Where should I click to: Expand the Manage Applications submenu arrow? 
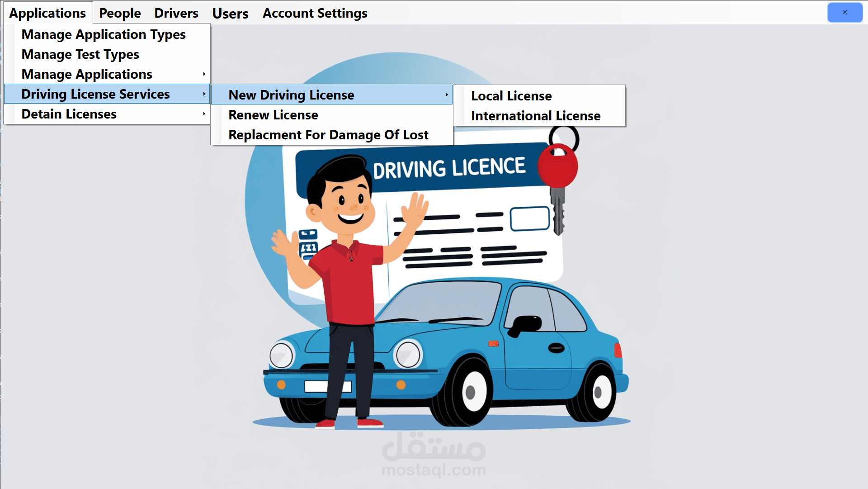[x=204, y=74]
